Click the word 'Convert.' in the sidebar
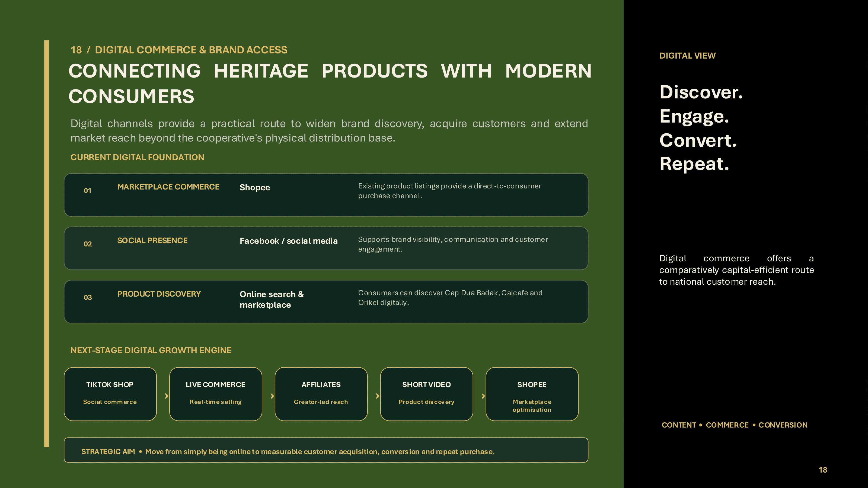Viewport: 868px width, 488px height. click(698, 140)
